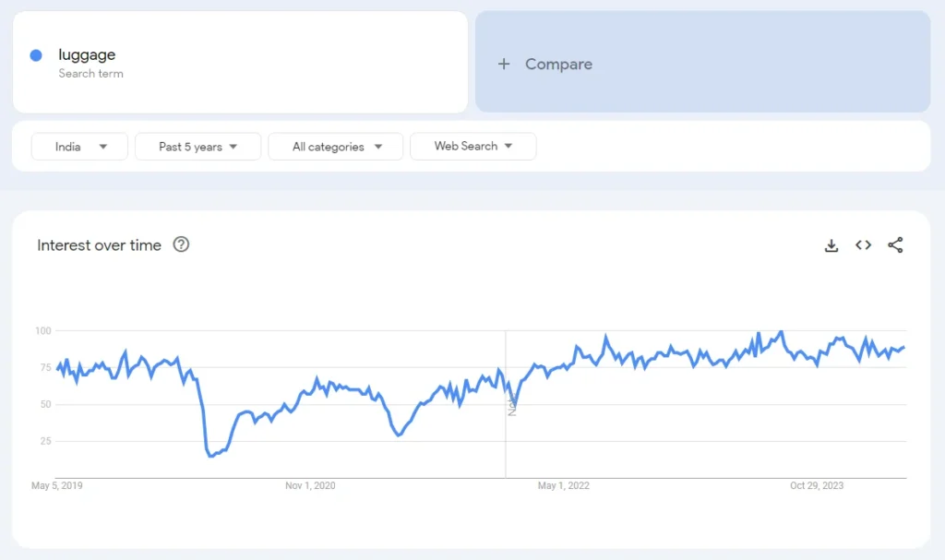Click the Interest over time heading
This screenshot has width=945, height=560.
pyautogui.click(x=99, y=245)
